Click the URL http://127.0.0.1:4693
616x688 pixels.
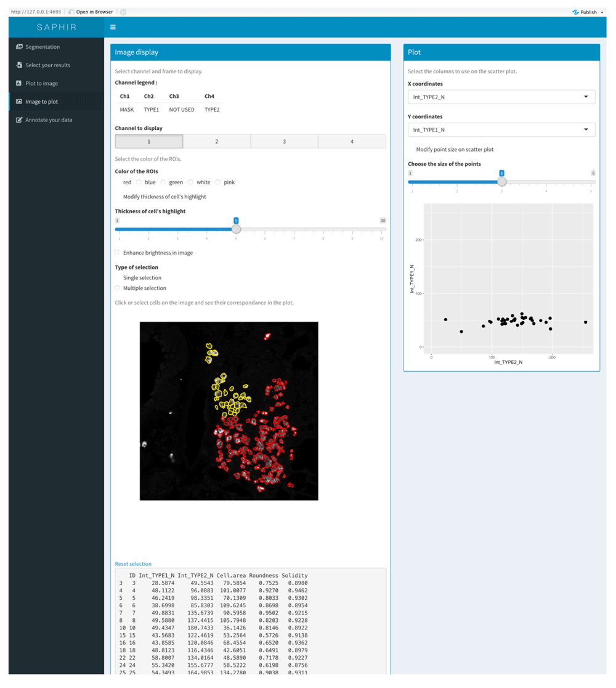[x=36, y=12]
